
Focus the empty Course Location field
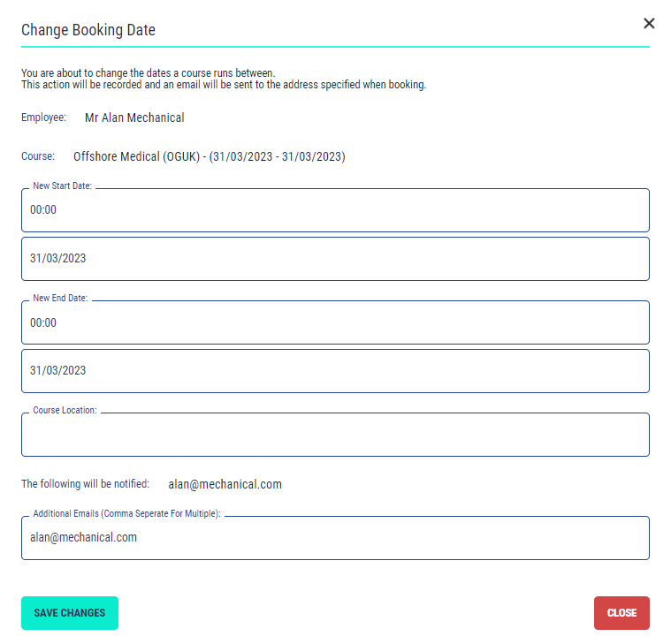(x=335, y=436)
